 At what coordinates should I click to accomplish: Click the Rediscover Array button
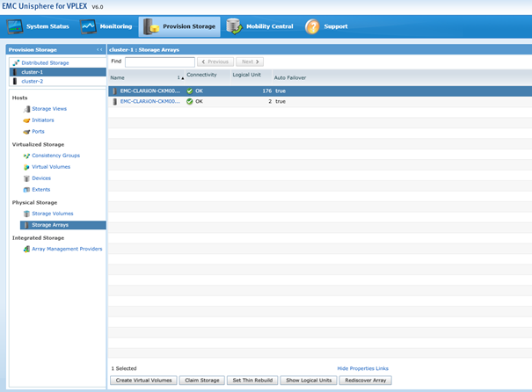pyautogui.click(x=366, y=380)
